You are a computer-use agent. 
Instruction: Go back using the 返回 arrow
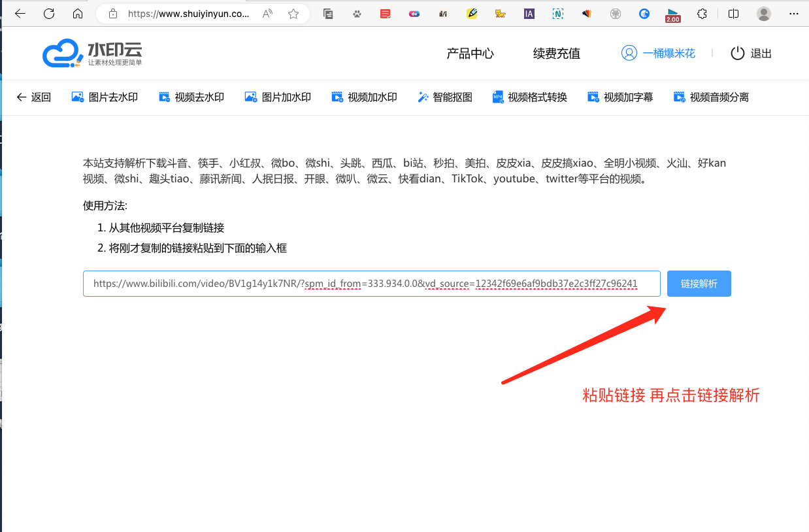33,97
